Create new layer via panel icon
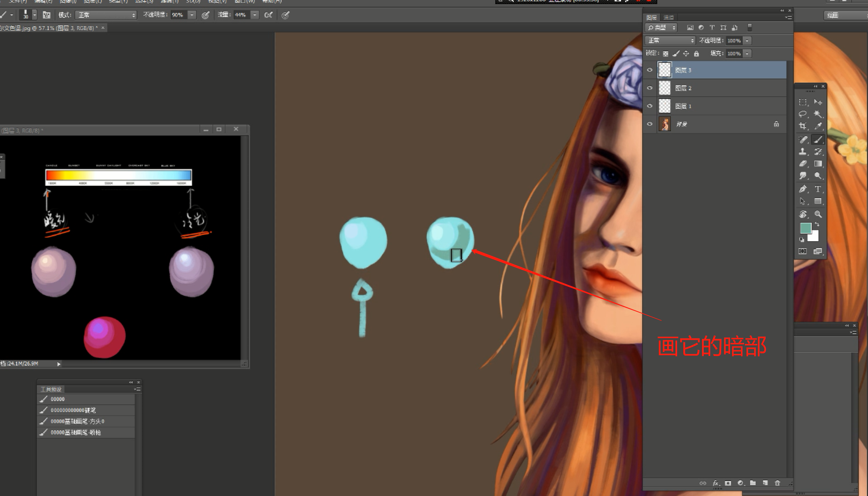 (765, 483)
